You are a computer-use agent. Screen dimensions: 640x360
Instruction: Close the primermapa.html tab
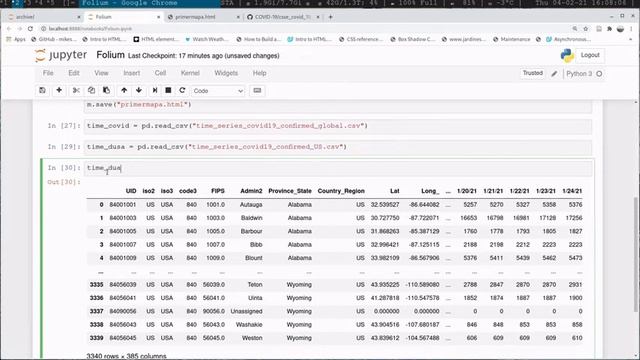[x=238, y=17]
